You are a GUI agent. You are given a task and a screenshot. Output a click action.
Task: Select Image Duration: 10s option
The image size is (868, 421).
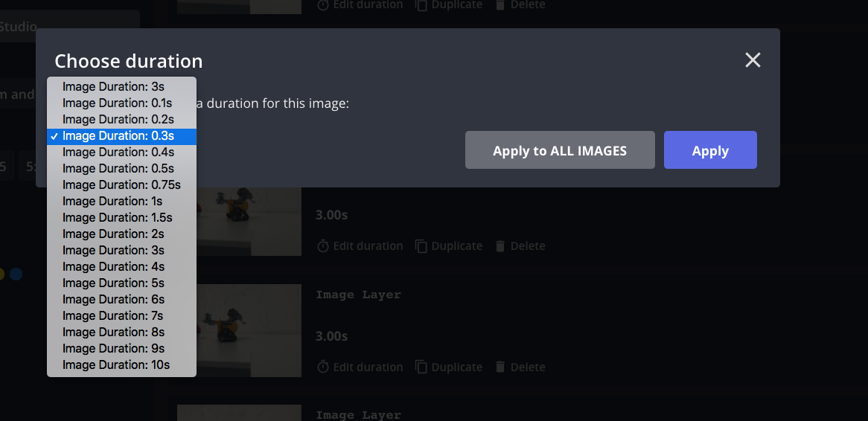(122, 365)
